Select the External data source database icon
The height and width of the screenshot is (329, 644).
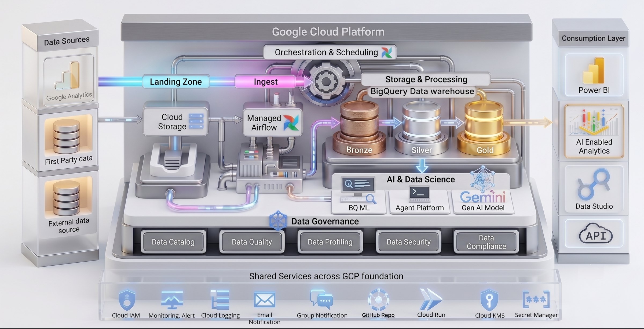(67, 198)
